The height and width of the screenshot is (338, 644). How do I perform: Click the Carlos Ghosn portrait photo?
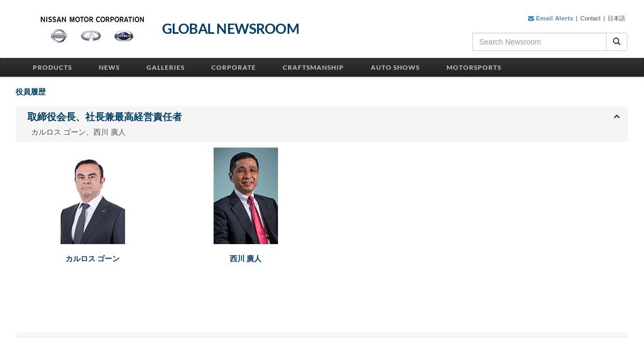[x=93, y=196]
